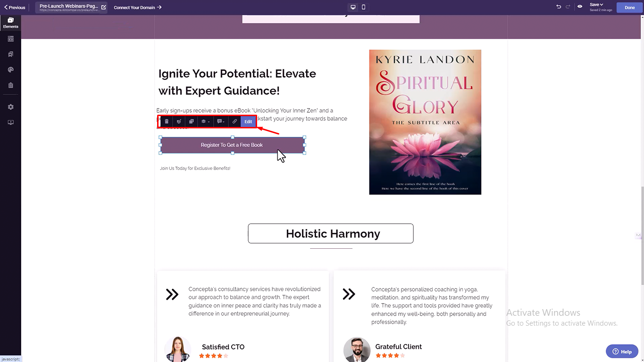Open the Save dropdown menu
The height and width of the screenshot is (362, 644).
(x=596, y=5)
